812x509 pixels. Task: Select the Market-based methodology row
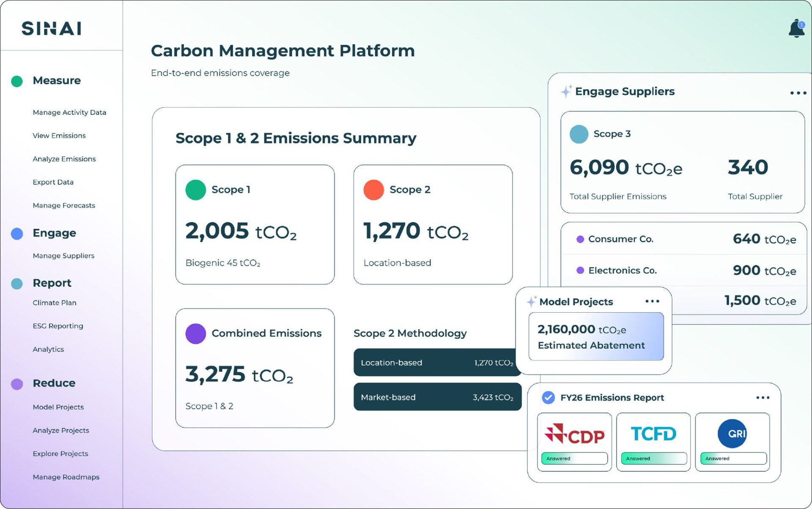coord(437,397)
